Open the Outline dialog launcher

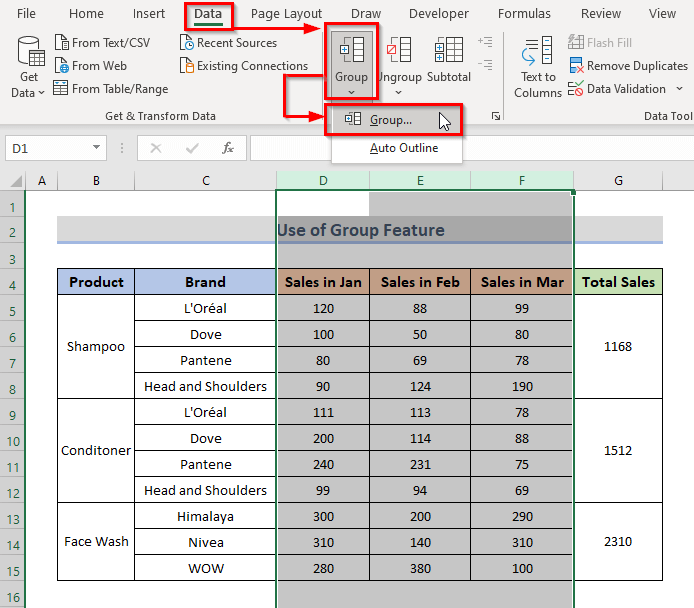click(496, 116)
